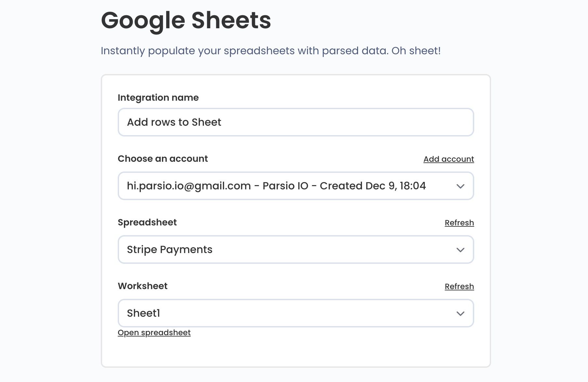Click the Spreadsheet field label
588x382 pixels.
tap(147, 223)
